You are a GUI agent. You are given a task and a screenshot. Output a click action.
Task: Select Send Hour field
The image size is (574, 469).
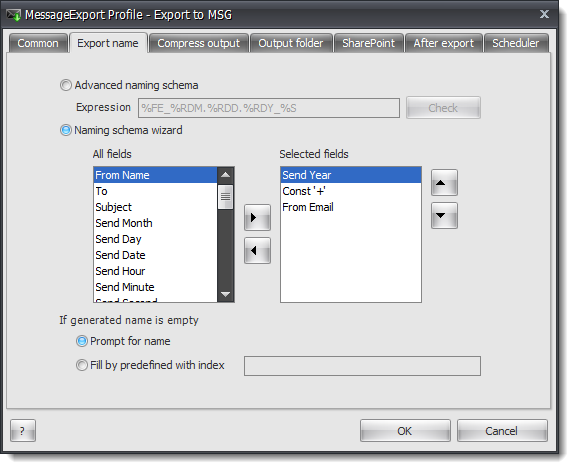[156, 271]
